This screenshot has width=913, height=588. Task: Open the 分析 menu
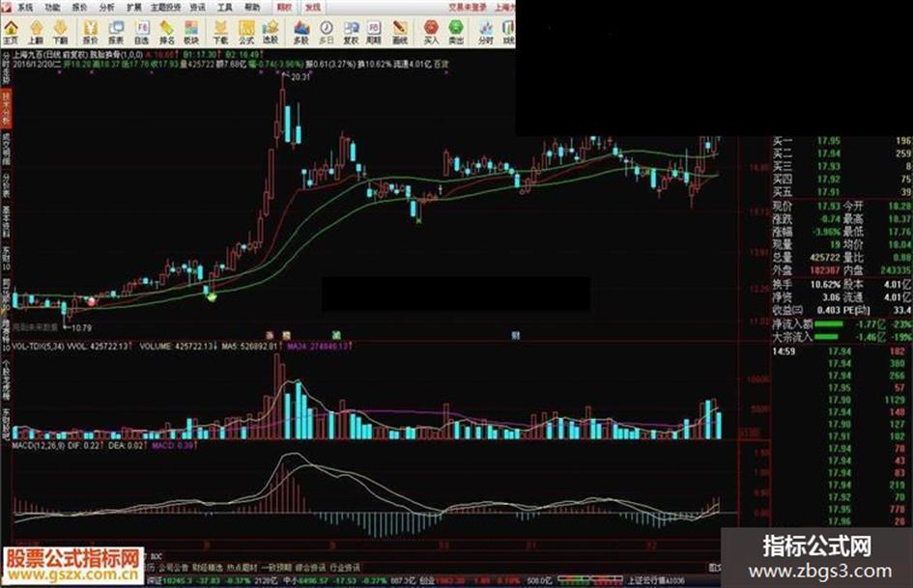[106, 8]
